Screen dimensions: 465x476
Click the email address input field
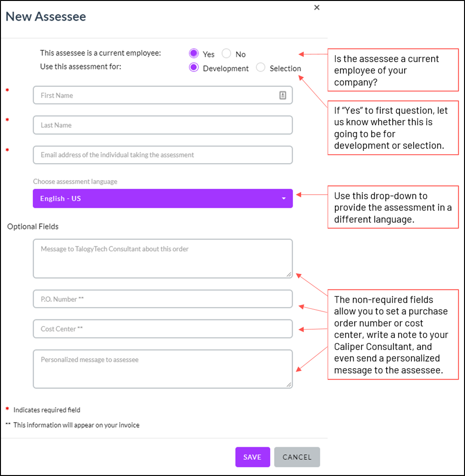pos(162,155)
